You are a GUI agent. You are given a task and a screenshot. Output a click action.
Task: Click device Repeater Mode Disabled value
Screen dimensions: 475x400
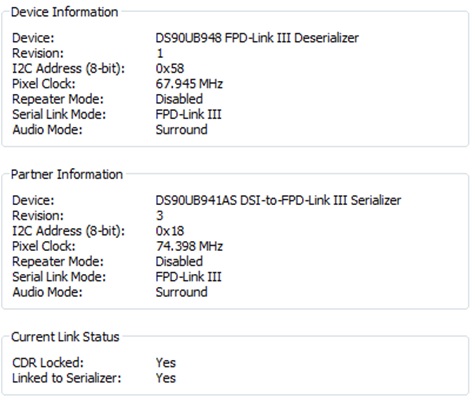point(179,99)
